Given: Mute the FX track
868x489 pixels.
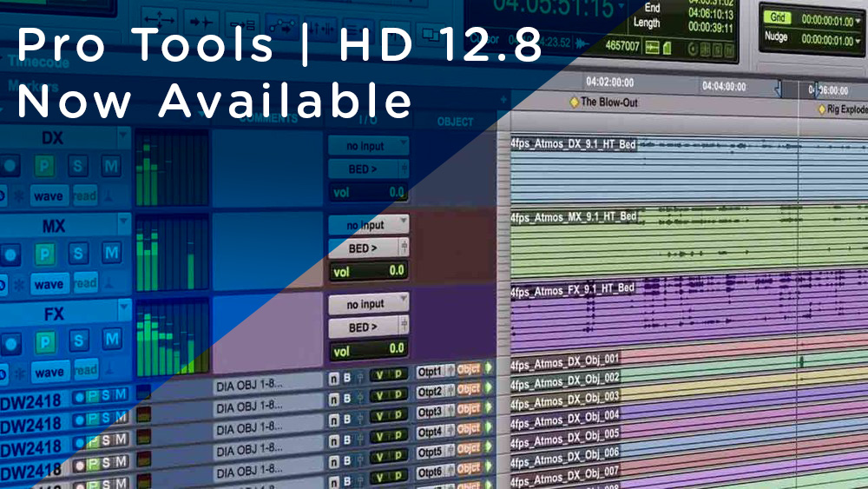Looking at the screenshot, I should pyautogui.click(x=112, y=339).
